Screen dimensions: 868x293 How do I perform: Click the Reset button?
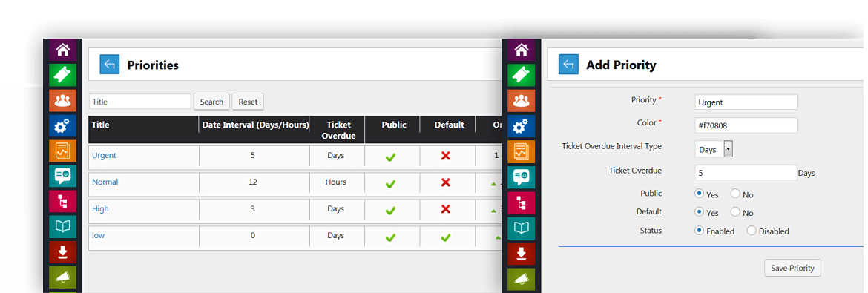[x=248, y=102]
